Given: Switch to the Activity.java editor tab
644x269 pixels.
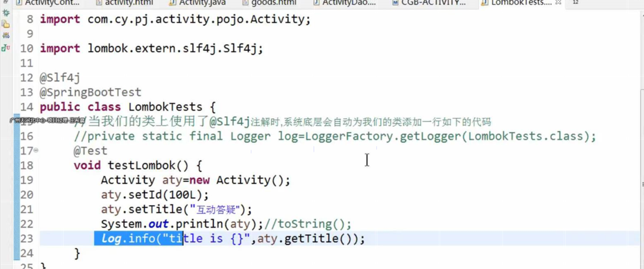Looking at the screenshot, I should tap(197, 3).
